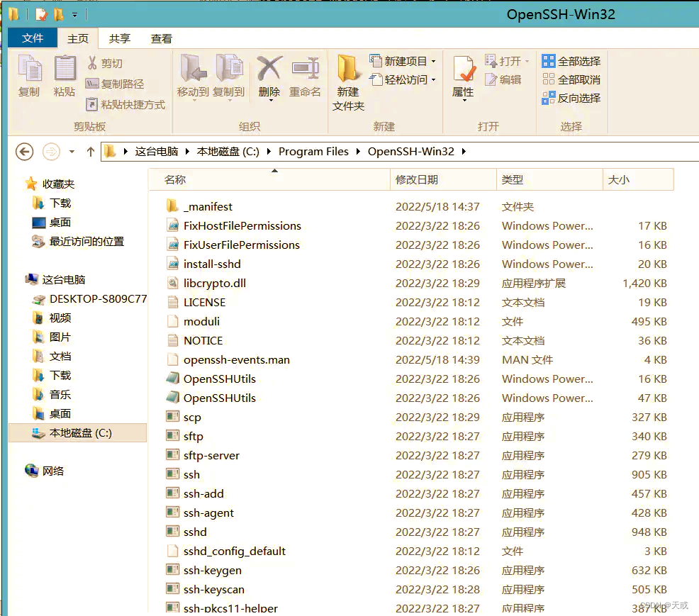Click 全部选择 to select all files
Image resolution: width=699 pixels, height=616 pixels.
pyautogui.click(x=569, y=62)
